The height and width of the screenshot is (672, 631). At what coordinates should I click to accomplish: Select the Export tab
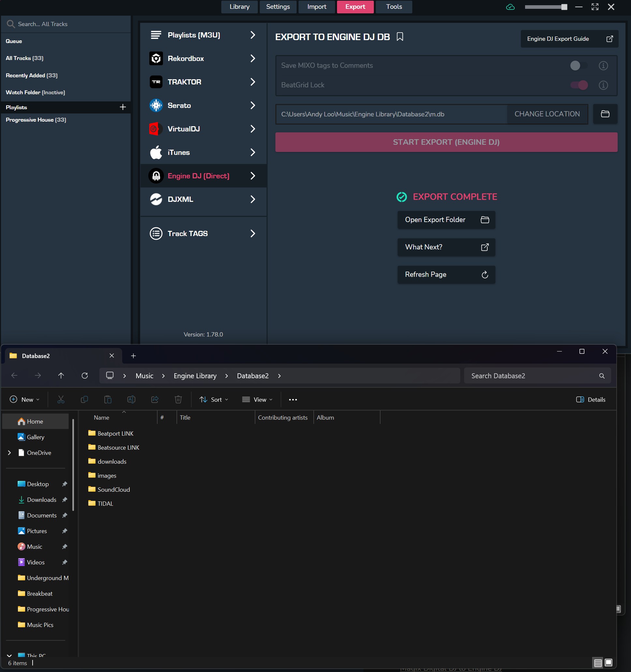tap(355, 7)
